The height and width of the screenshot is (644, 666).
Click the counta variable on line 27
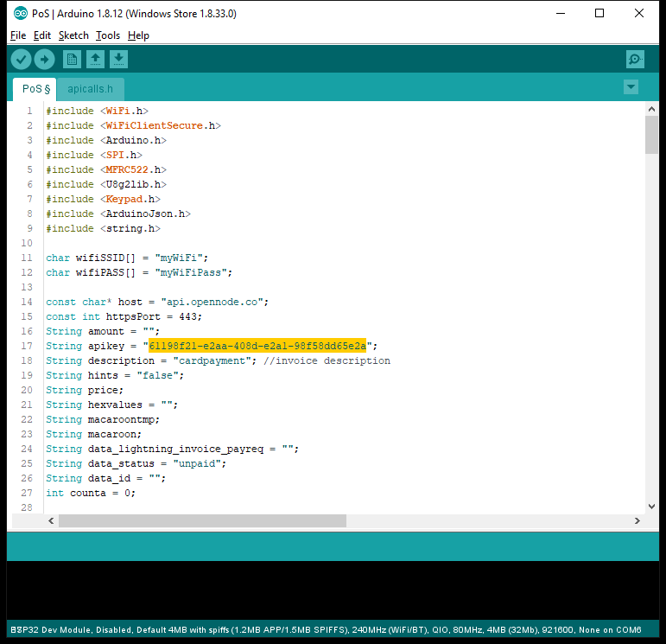point(88,493)
